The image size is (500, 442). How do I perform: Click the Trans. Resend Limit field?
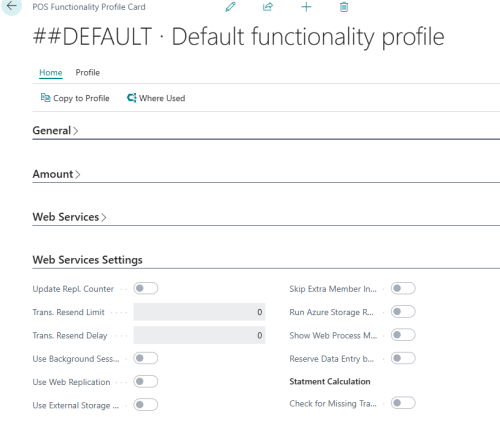[x=199, y=312]
